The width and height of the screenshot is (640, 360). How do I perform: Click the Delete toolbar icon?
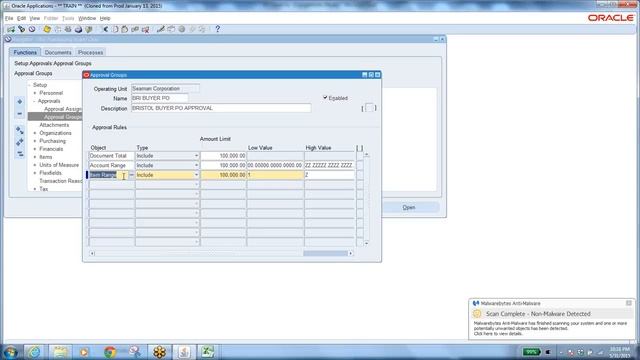tap(145, 29)
